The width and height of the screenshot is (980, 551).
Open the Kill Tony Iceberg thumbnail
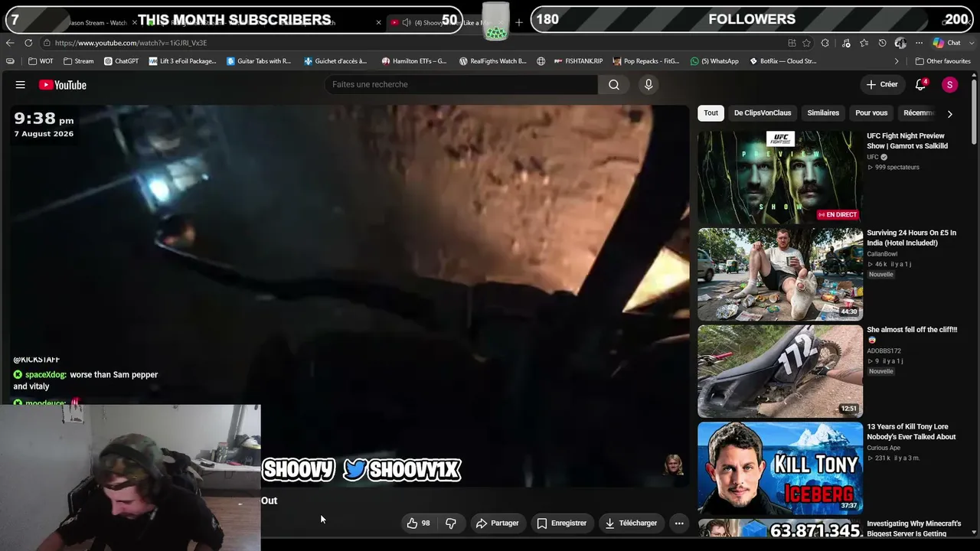779,468
